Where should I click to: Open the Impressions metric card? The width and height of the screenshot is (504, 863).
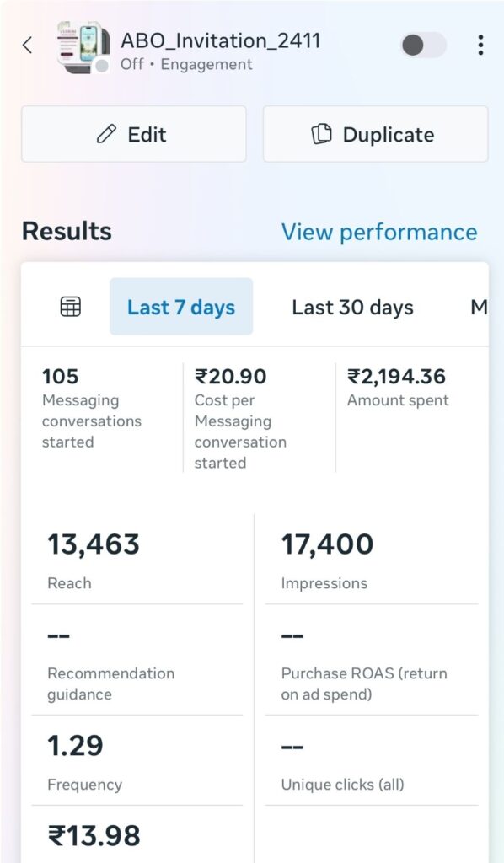372,560
